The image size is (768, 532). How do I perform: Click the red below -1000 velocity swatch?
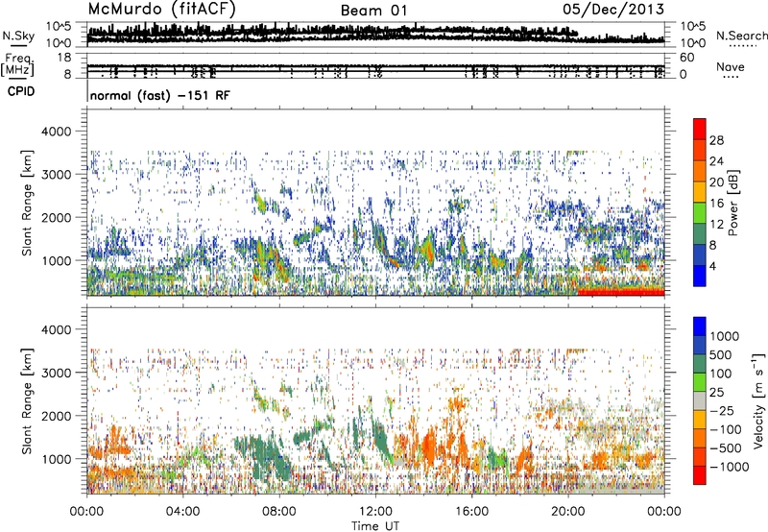700,475
